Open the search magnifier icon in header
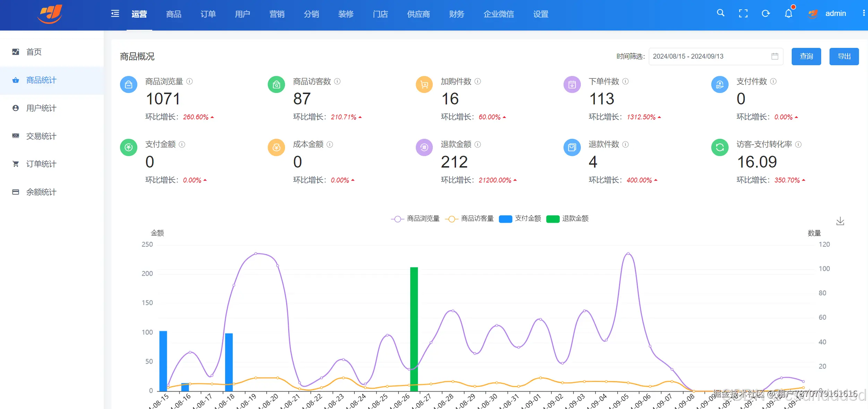The image size is (868, 409). click(720, 13)
